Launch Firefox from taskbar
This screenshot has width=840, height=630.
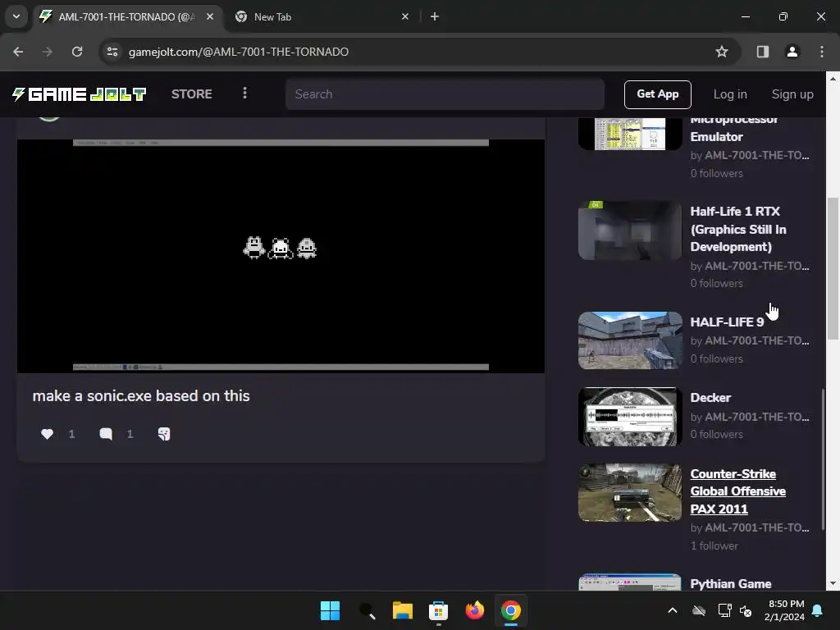[x=475, y=610]
